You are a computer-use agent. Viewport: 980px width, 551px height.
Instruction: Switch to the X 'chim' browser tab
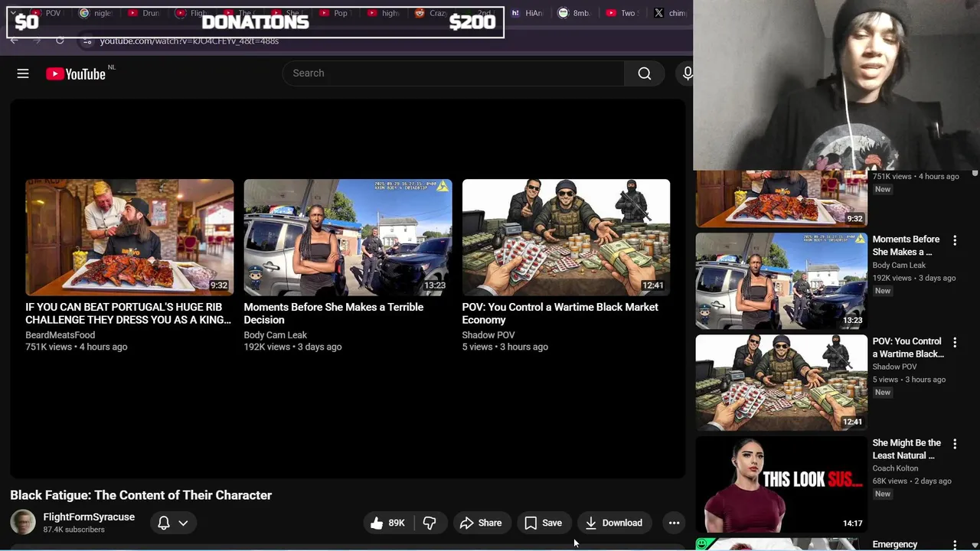(670, 13)
